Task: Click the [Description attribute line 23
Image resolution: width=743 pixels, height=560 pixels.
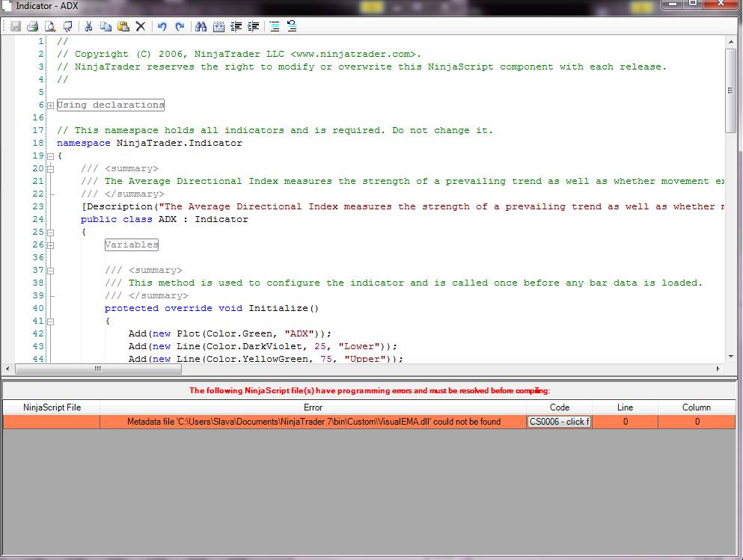Action: click(x=403, y=206)
